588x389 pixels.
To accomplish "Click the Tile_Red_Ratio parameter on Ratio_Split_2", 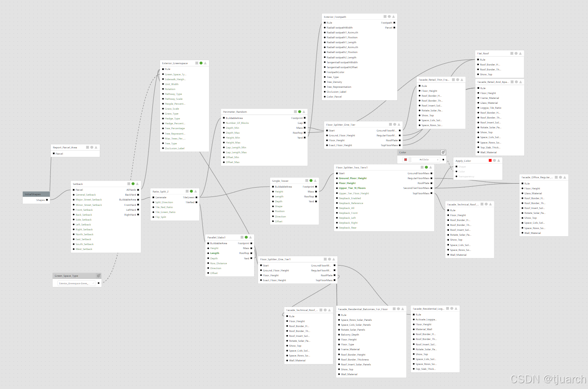I will [x=164, y=207].
